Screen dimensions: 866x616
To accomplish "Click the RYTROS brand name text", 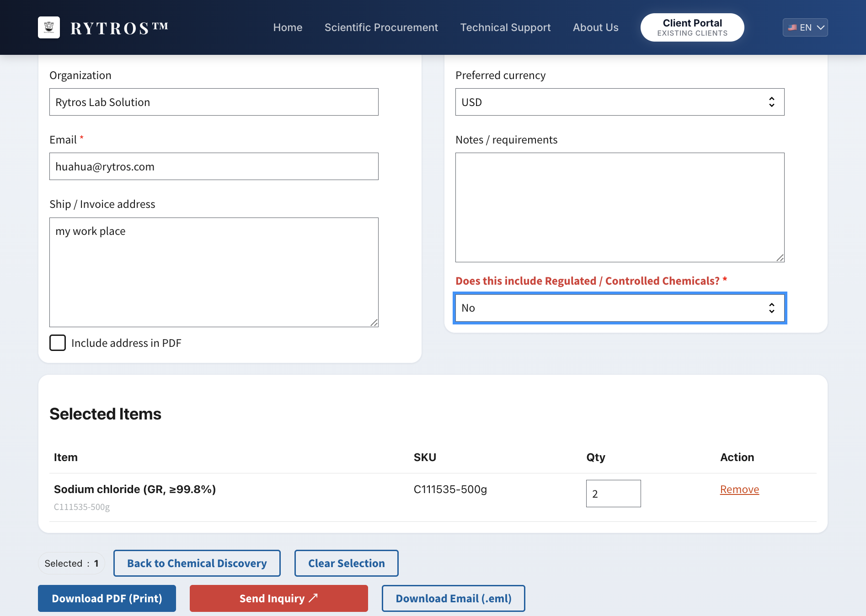I will (119, 28).
